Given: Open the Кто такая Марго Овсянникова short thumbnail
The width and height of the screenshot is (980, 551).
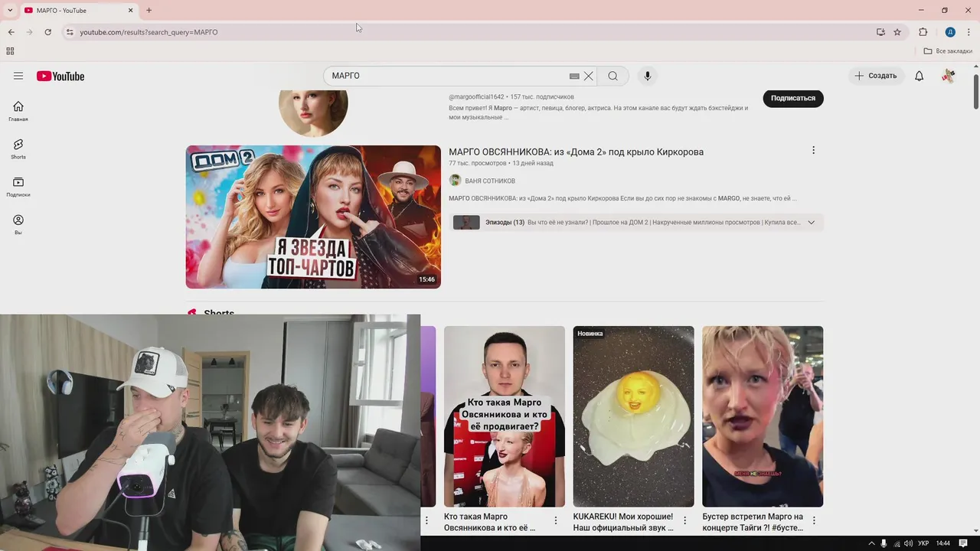Looking at the screenshot, I should (505, 416).
